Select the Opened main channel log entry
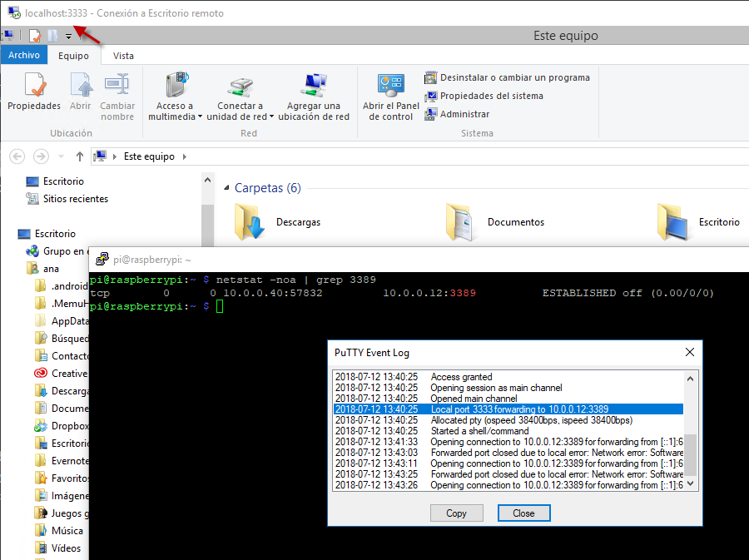Image resolution: width=749 pixels, height=560 pixels. click(508, 399)
